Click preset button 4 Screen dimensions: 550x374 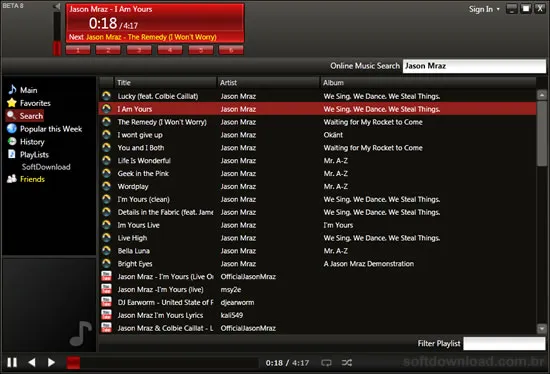pyautogui.click(x=170, y=50)
